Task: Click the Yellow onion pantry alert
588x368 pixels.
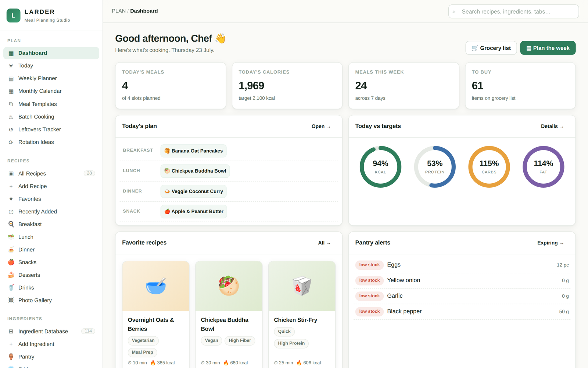Action: tap(462, 280)
